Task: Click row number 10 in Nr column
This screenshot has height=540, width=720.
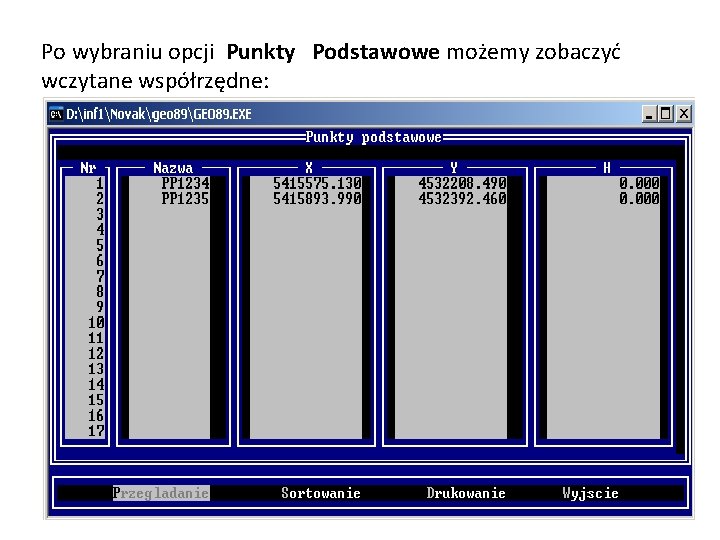Action: (96, 322)
